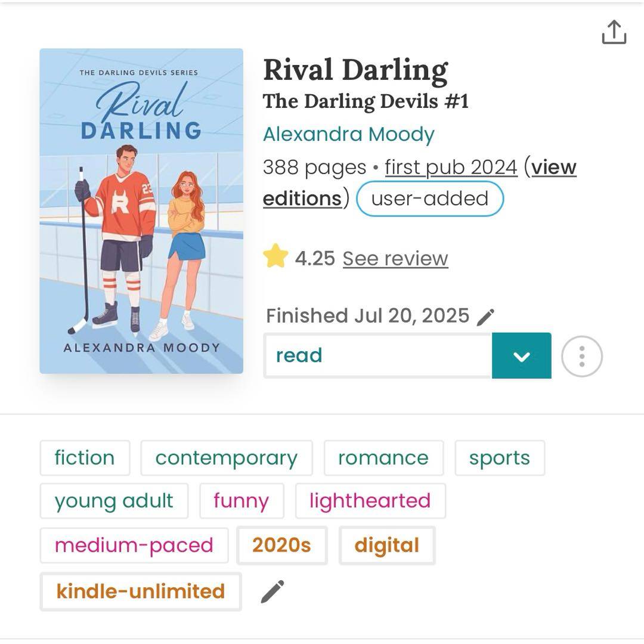644x644 pixels.
Task: Tap the yellow star rating icon
Action: [275, 258]
